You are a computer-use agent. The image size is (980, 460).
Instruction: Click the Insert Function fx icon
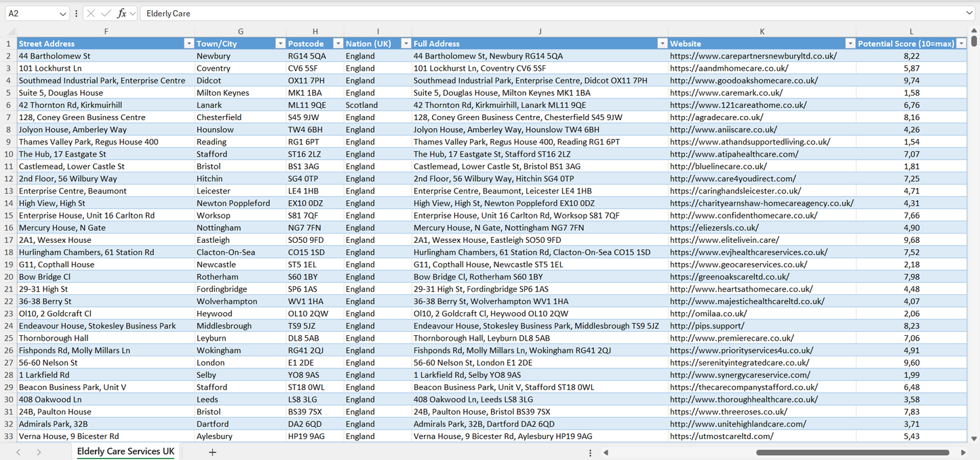point(121,14)
